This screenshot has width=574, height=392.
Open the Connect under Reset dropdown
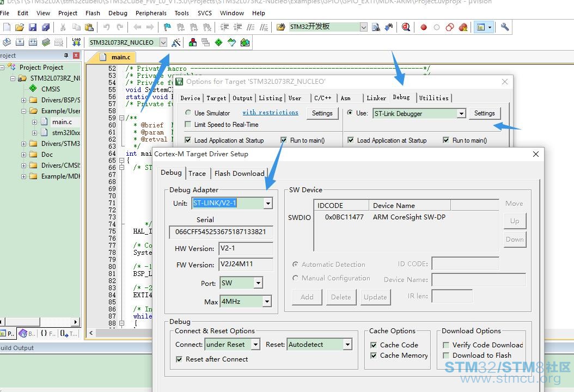255,345
